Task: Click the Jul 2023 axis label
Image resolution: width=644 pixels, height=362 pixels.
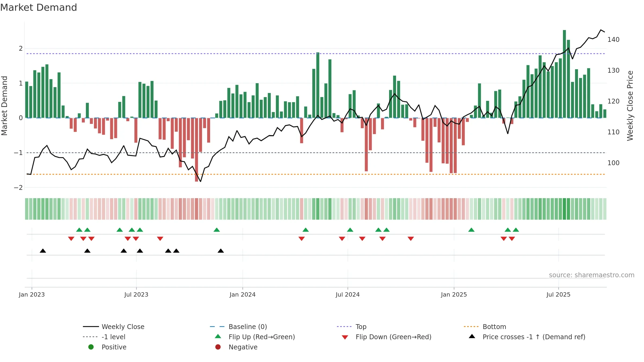Action: 136,295
